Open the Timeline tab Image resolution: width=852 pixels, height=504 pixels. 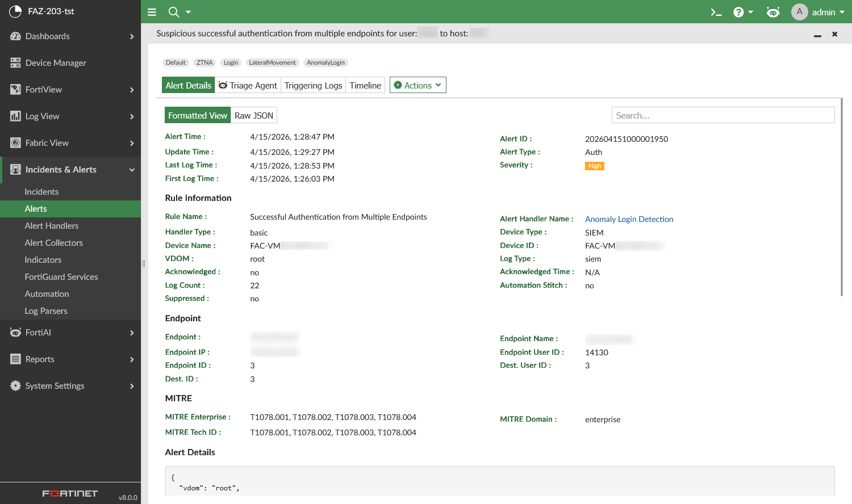(x=365, y=85)
